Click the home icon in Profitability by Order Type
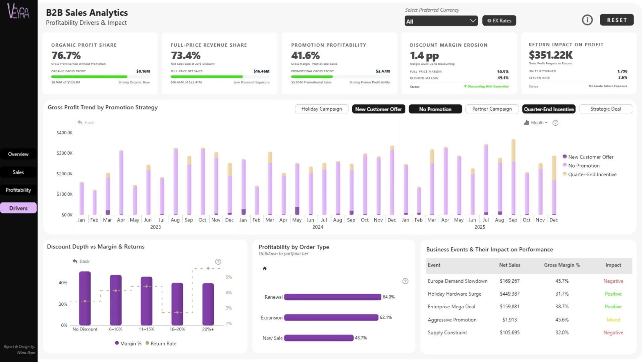 point(265,268)
